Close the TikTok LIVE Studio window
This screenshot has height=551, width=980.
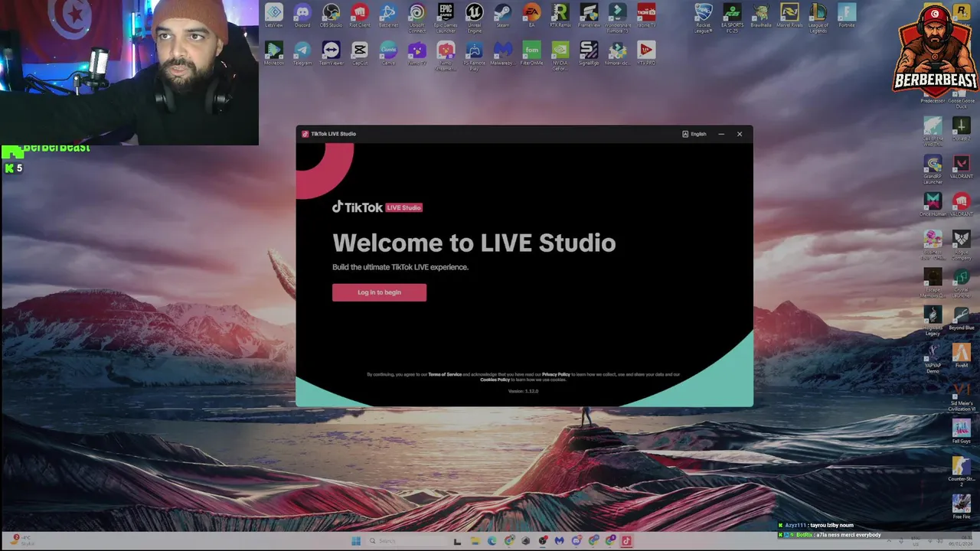tap(740, 134)
